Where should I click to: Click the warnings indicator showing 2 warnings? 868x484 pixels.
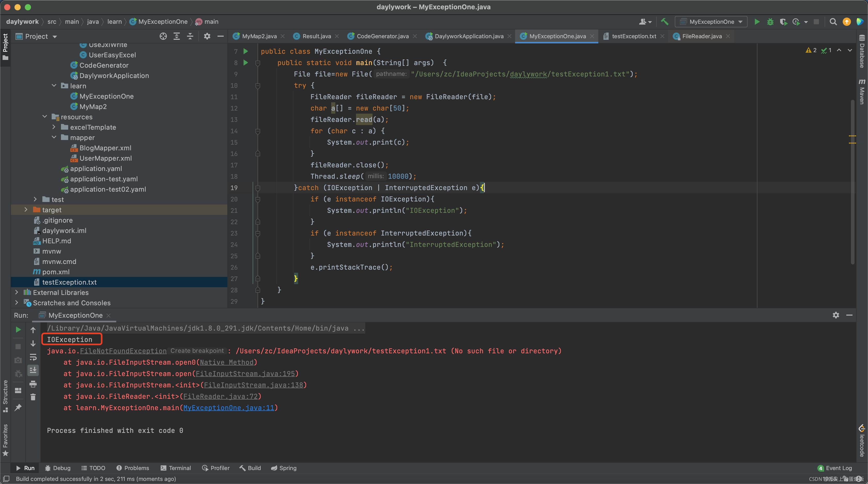click(811, 50)
